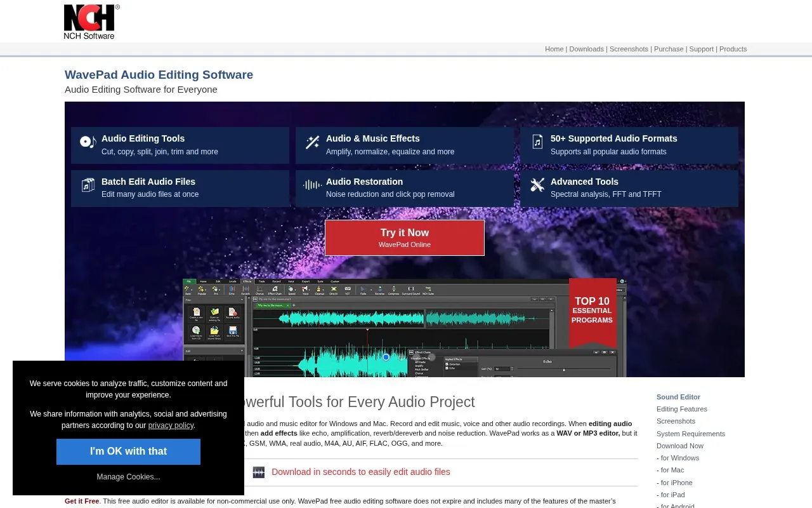The width and height of the screenshot is (812, 508).
Task: Select Purchase in the top navigation
Action: [669, 49]
